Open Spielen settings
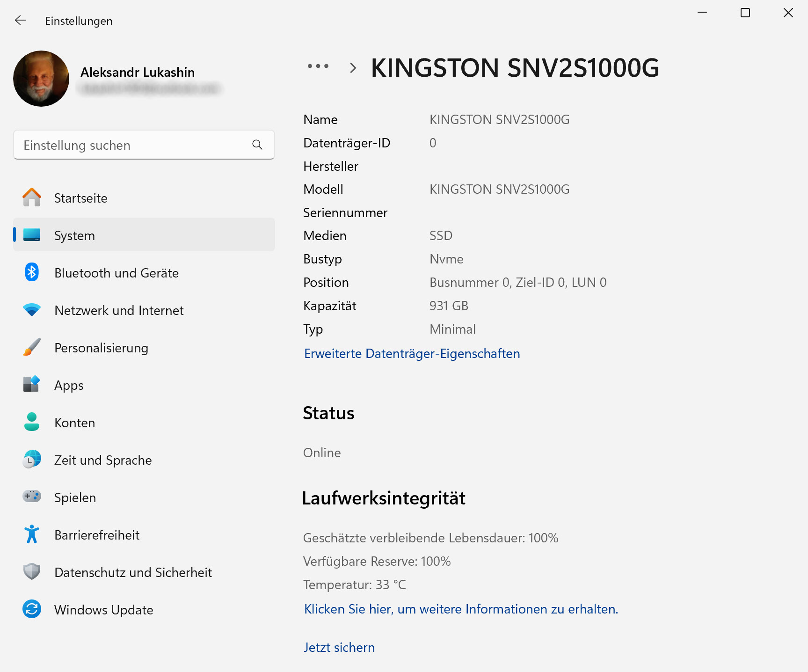 coord(144,497)
